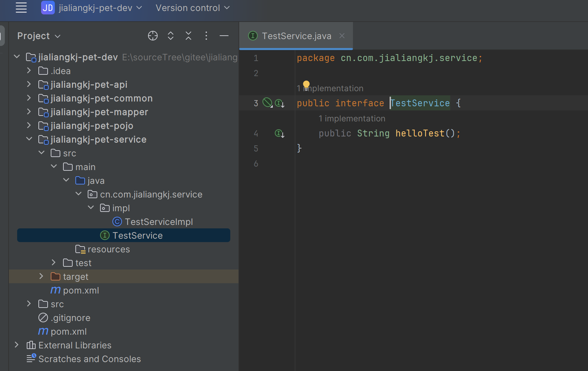Click the TestService identifier in code
Image resolution: width=588 pixels, height=371 pixels.
[x=420, y=103]
